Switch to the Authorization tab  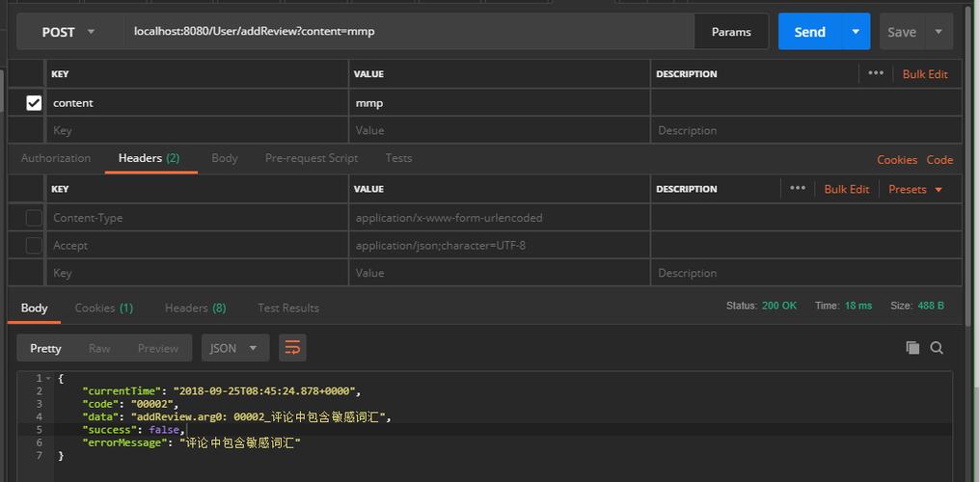[56, 158]
